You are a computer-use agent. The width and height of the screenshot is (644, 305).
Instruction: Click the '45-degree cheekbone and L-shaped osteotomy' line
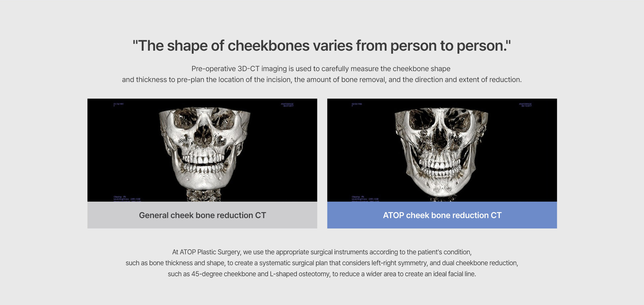coord(322,274)
